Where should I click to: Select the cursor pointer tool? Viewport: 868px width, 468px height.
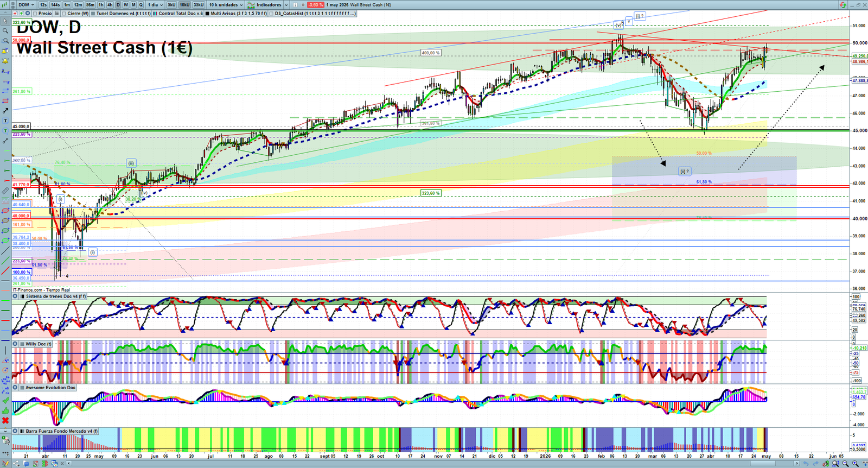coord(5,21)
